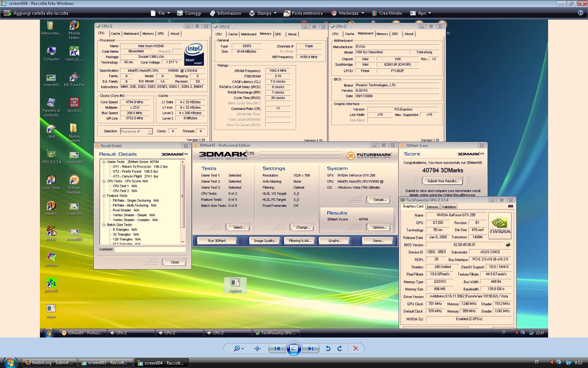Screen dimensions: 588x368
Task: Click the GPU-Z screenshot camera icon
Action: [x=510, y=206]
